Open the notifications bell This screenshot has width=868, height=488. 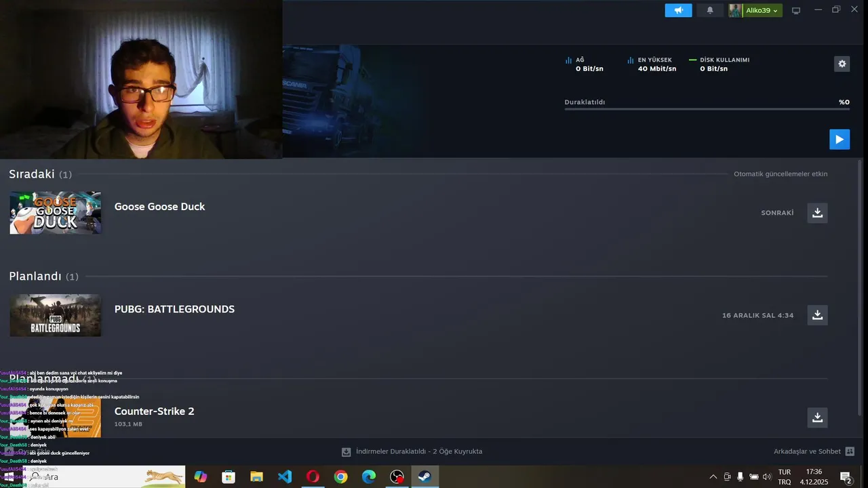coord(710,10)
